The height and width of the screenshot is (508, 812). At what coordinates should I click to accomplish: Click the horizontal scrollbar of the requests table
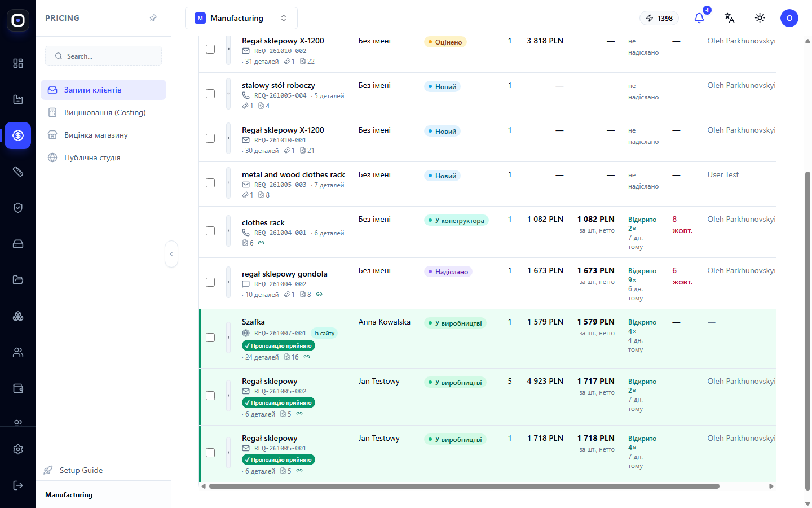[x=464, y=486]
